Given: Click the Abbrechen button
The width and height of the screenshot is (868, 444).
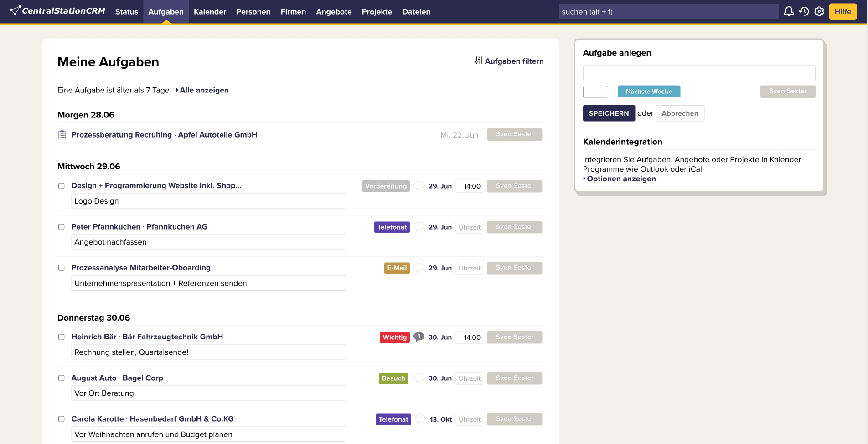Looking at the screenshot, I should [x=679, y=113].
